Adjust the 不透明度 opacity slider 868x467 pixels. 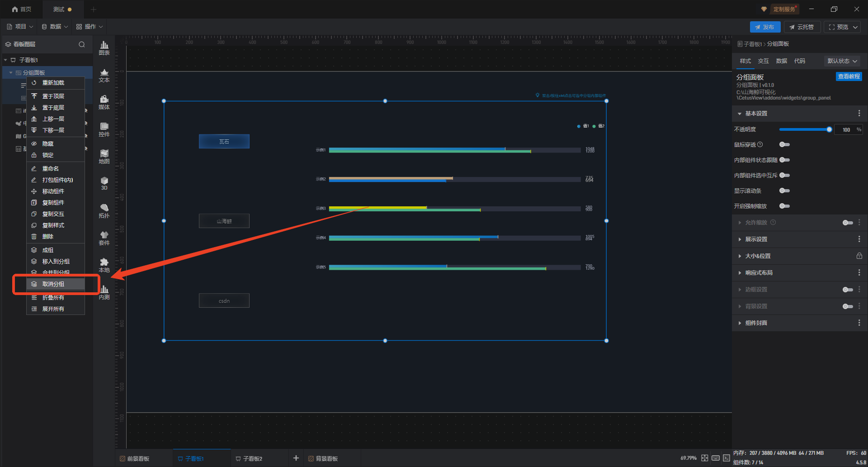(x=829, y=130)
